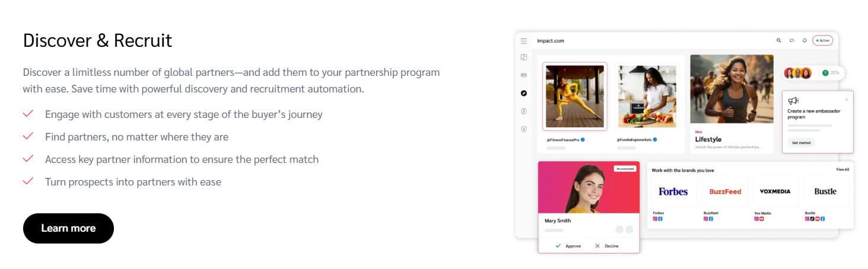
Task: Click the green 20% badge
Action: [830, 73]
